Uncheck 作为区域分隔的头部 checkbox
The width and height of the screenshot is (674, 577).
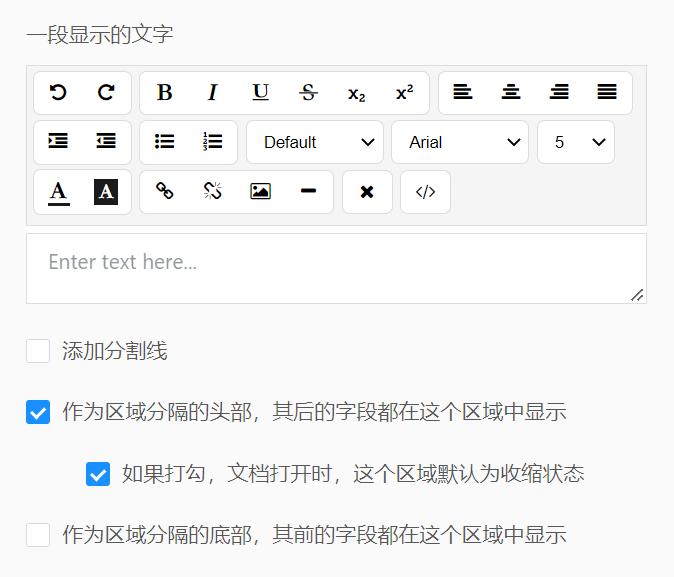tap(38, 412)
